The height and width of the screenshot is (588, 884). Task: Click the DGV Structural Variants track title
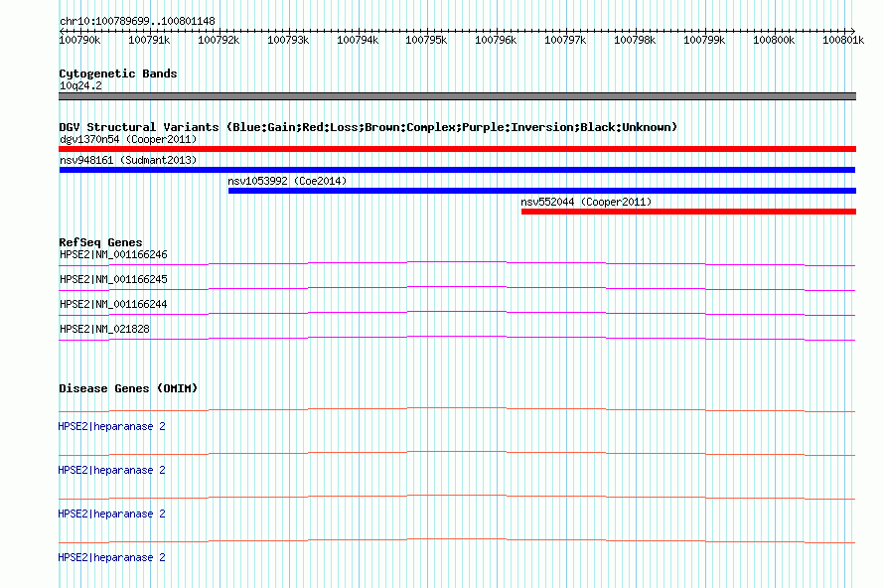368,127
